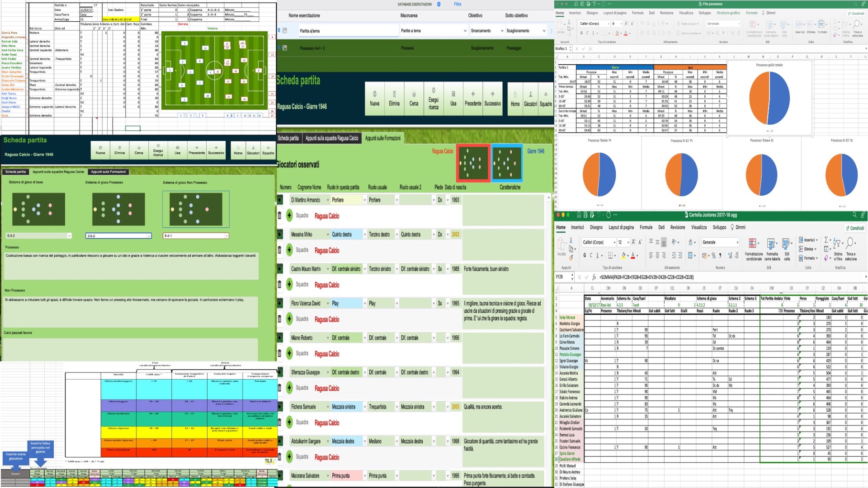The width and height of the screenshot is (868, 488).
Task: Open Formattazione condizionale in Cartella Juniores
Action: click(x=753, y=249)
